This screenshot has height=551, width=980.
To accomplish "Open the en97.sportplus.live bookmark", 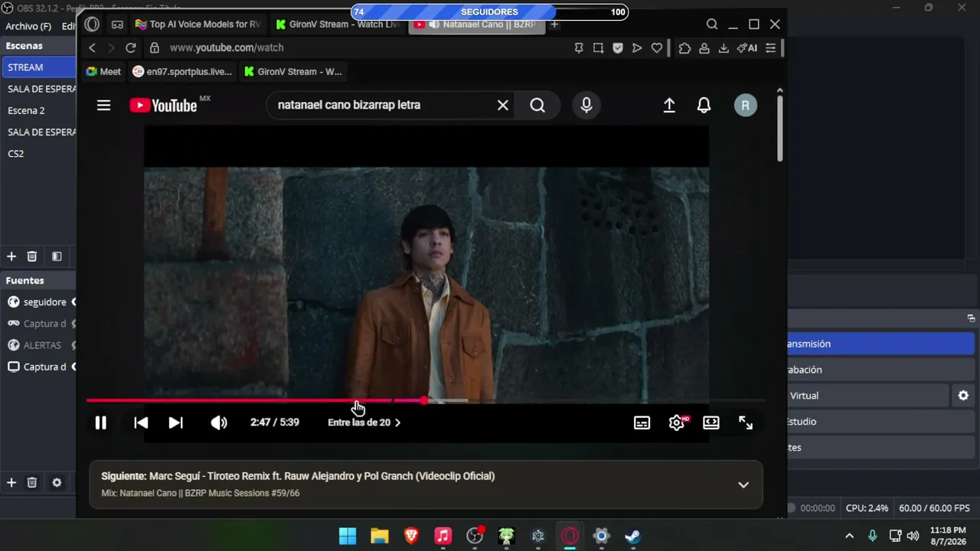I will pyautogui.click(x=182, y=71).
